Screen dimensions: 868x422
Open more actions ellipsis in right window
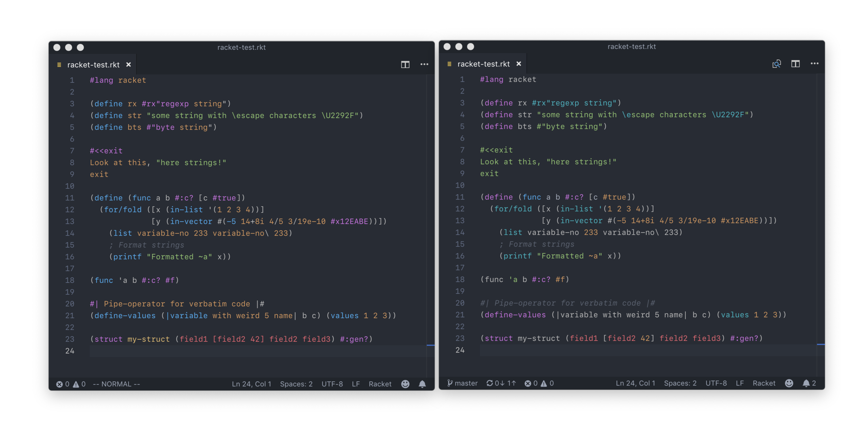pos(815,64)
